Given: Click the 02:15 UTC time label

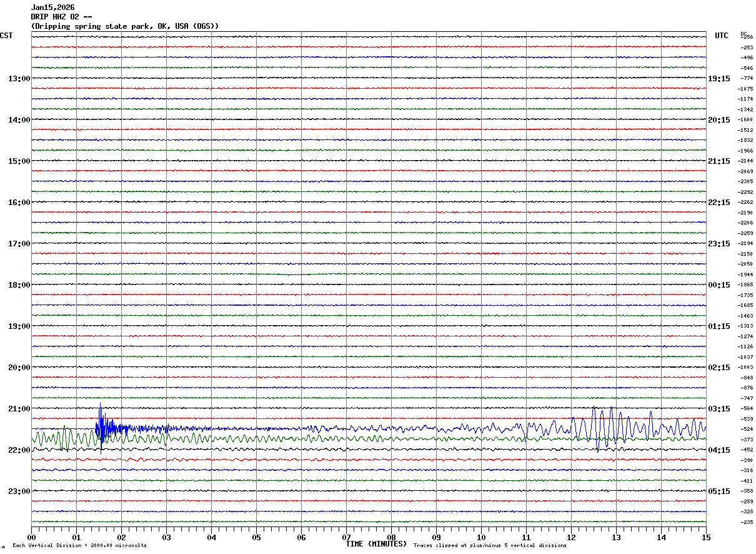Looking at the screenshot, I should tap(719, 367).
